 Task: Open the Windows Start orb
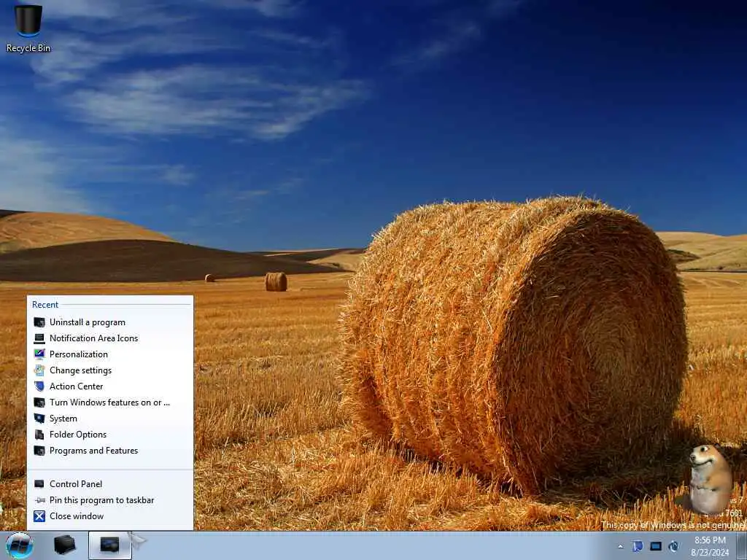pyautogui.click(x=20, y=545)
